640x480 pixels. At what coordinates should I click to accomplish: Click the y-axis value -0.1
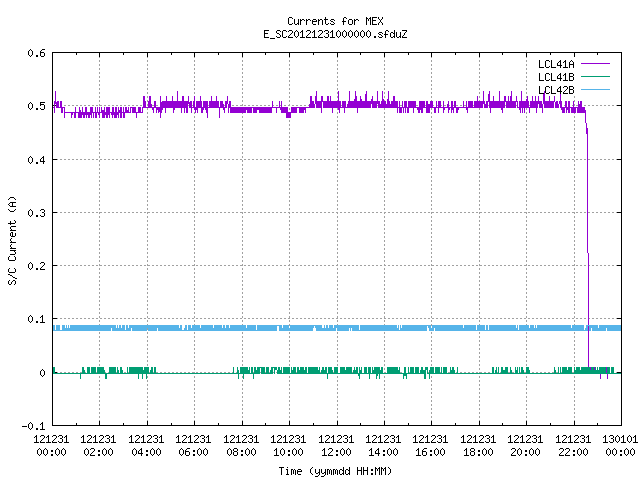tap(33, 426)
